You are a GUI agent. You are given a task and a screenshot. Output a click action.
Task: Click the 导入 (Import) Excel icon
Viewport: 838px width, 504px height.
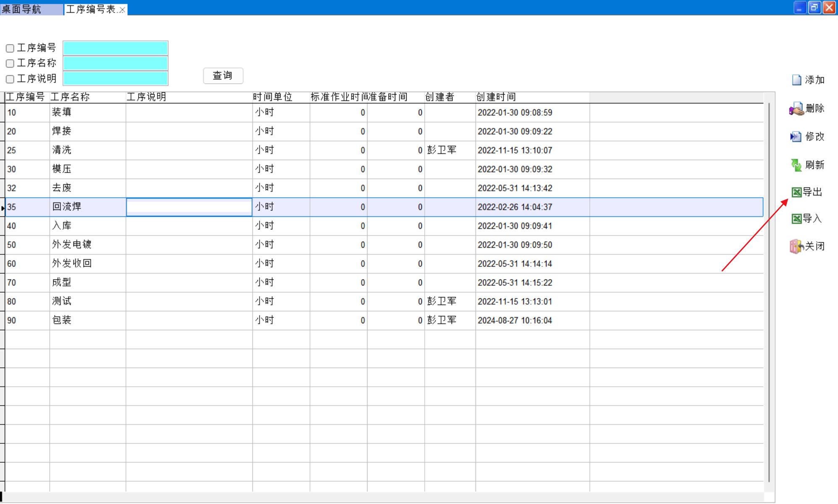tap(796, 219)
